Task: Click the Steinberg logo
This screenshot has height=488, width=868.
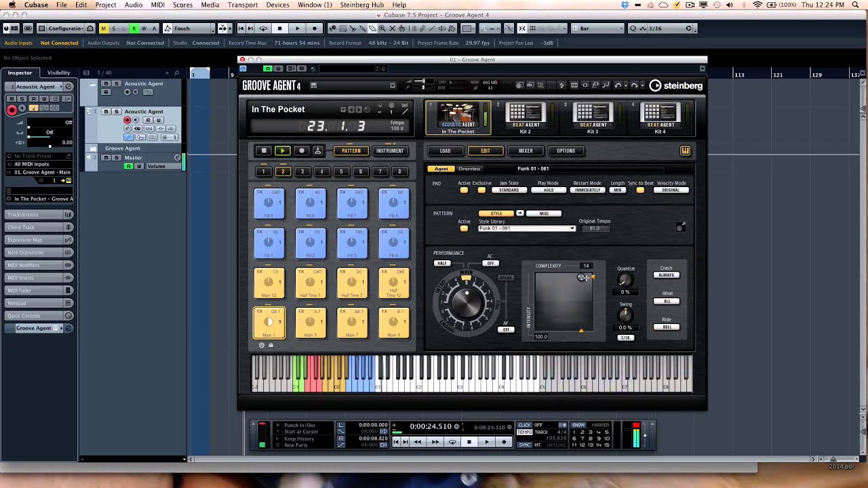Action: (675, 85)
